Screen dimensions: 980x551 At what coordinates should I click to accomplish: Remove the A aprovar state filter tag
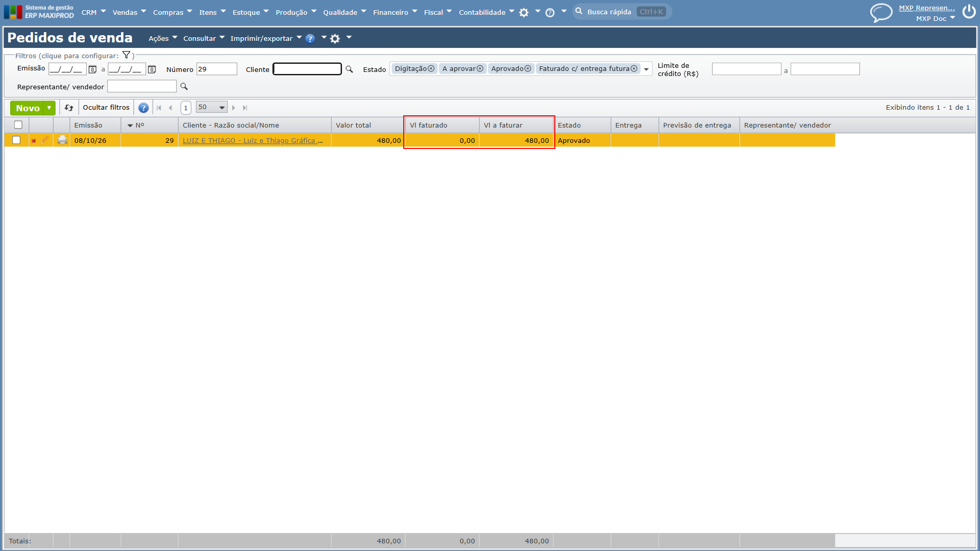click(x=480, y=69)
